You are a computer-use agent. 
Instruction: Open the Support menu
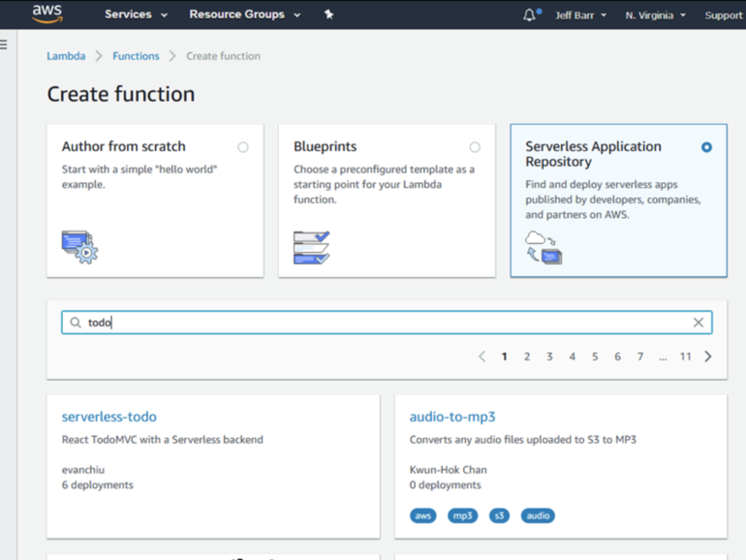(723, 16)
